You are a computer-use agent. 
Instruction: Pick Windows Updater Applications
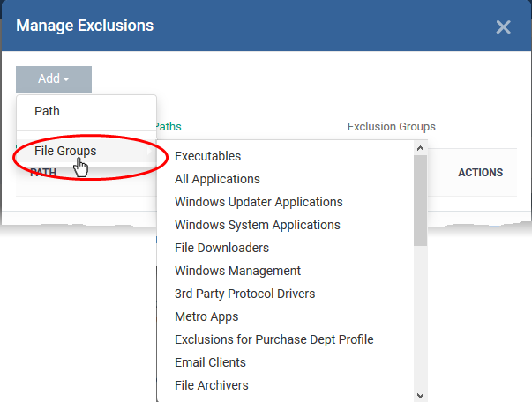coord(259,202)
